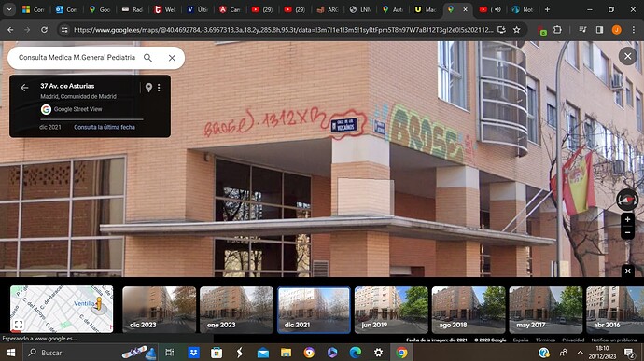This screenshot has width=644, height=361.
Task: Select the dic 2023 imagery thumbnail
Action: tap(160, 310)
